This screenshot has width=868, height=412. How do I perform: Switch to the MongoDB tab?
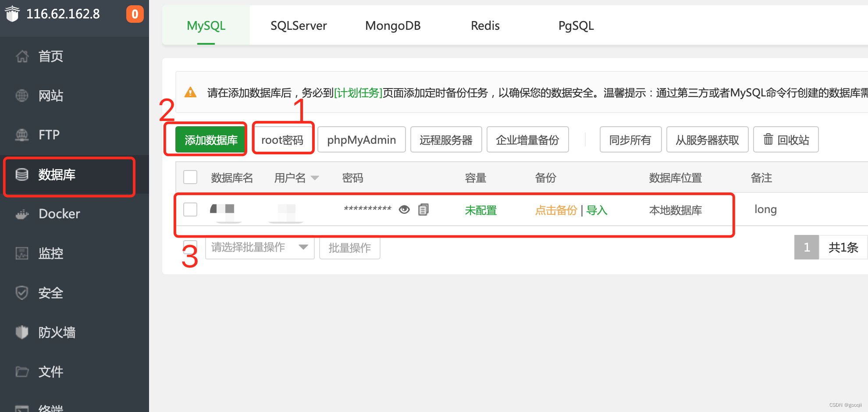click(393, 25)
